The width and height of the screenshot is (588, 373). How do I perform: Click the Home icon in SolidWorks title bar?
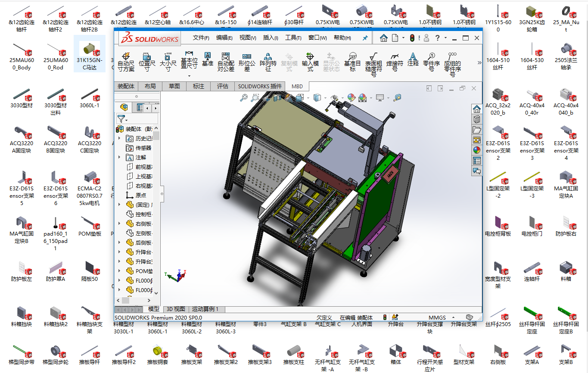click(383, 38)
